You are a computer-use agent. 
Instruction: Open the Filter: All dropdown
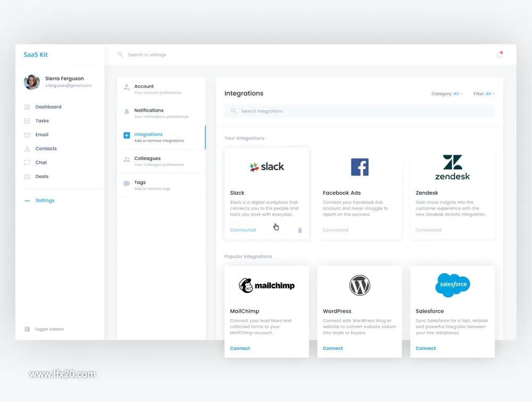tap(484, 94)
